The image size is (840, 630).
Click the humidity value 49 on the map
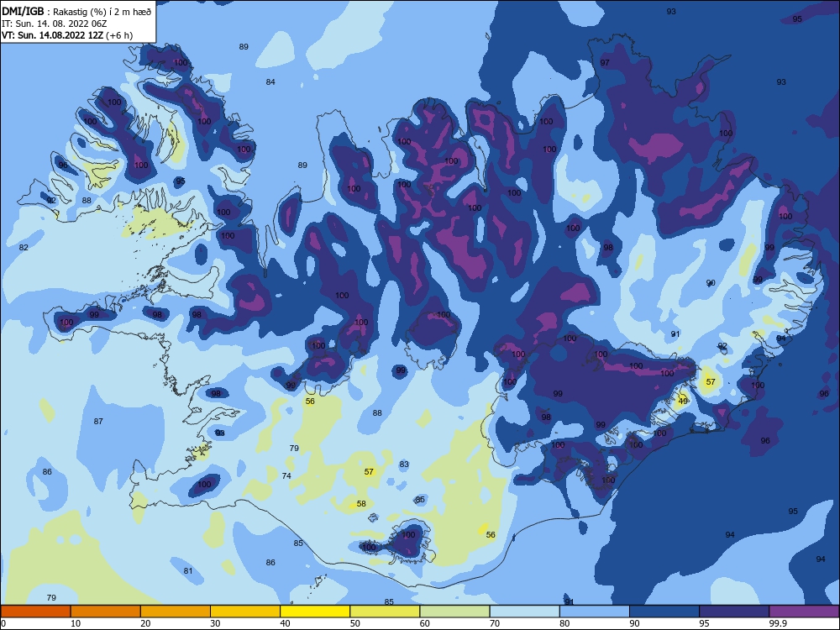(x=682, y=401)
